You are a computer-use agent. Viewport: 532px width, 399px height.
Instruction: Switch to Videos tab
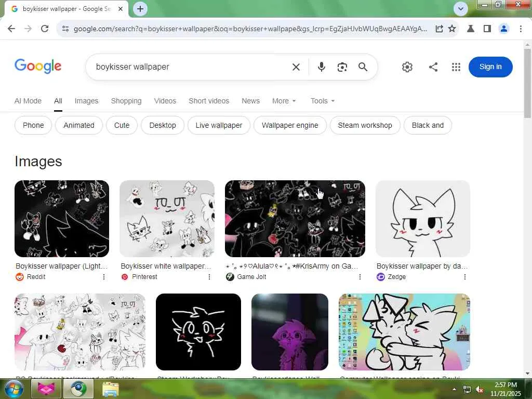165,101
